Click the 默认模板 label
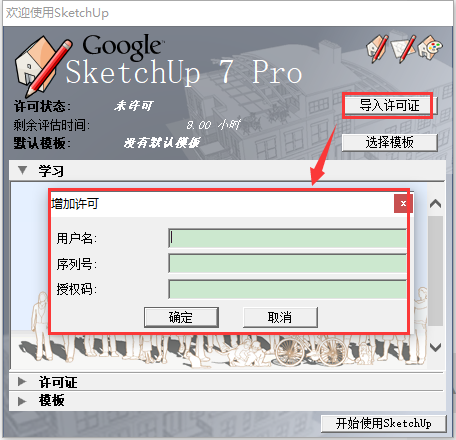The image size is (456, 440). click(x=42, y=143)
